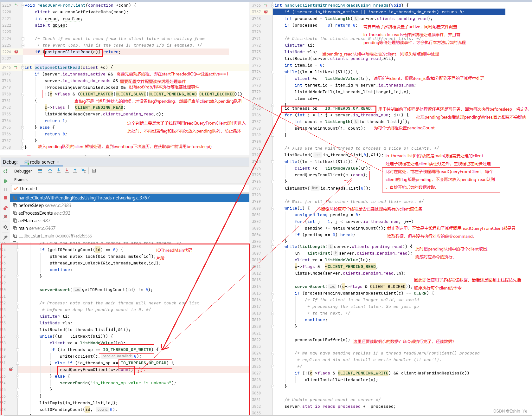This screenshot has height=416, width=532.
Task: Click the handler_installed parameter hint
Action: pos(117,356)
